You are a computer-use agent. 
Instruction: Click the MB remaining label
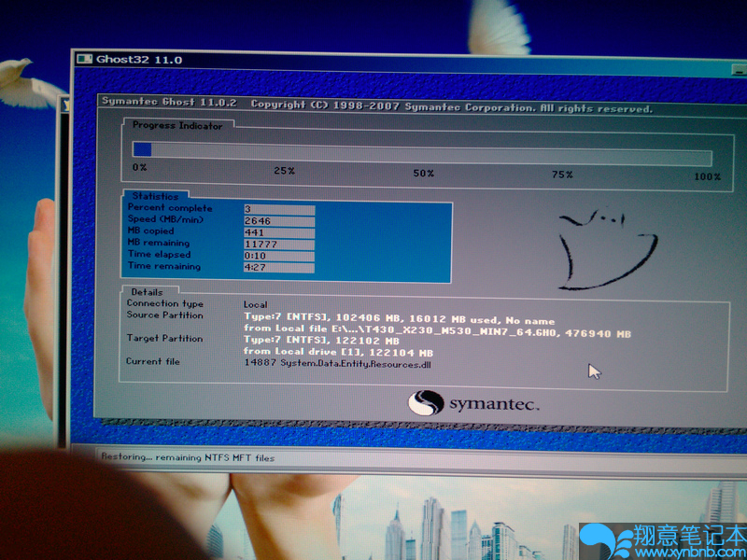[159, 243]
